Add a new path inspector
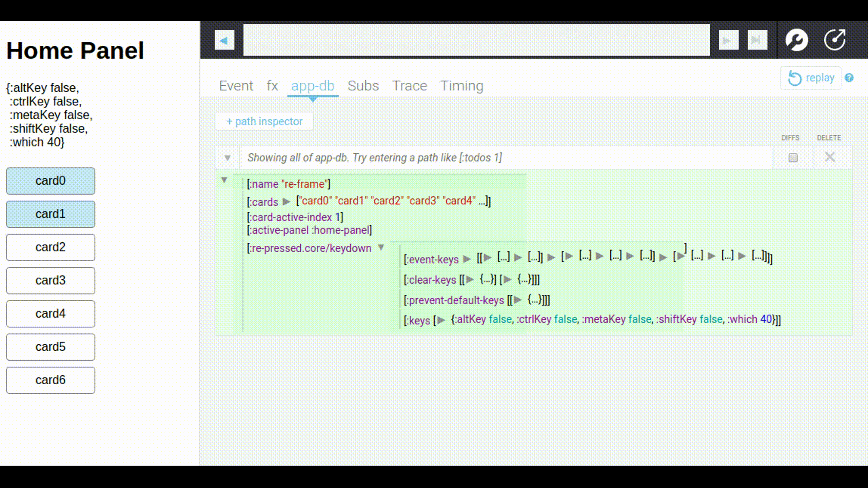Viewport: 868px width, 488px height. 264,121
